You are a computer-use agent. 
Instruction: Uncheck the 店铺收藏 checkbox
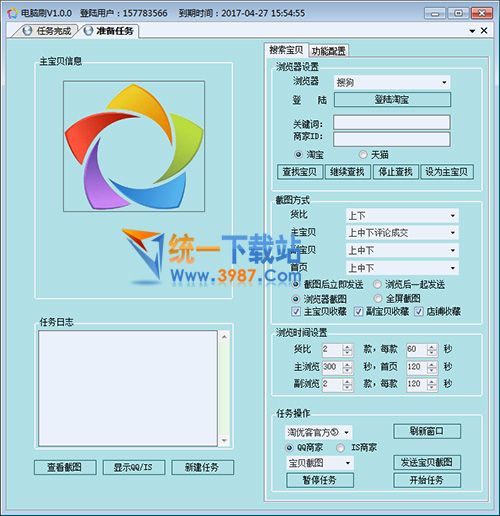[418, 312]
